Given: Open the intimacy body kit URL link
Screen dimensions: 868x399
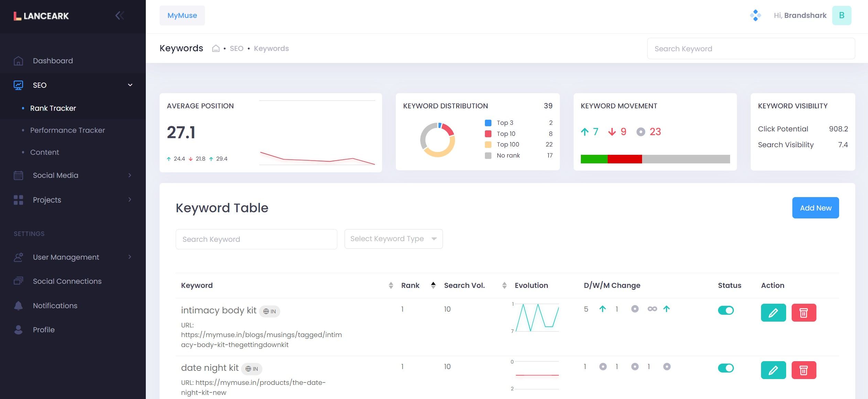Looking at the screenshot, I should pyautogui.click(x=261, y=340).
